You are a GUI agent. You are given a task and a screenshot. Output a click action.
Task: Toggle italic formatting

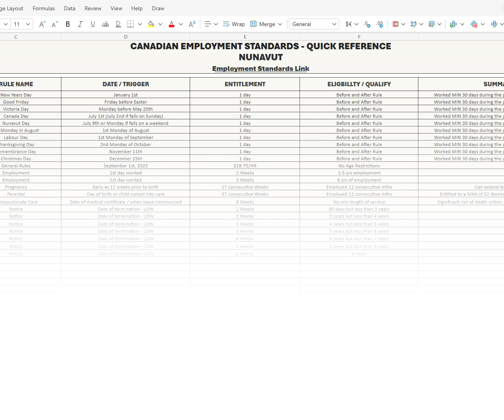coord(80,24)
